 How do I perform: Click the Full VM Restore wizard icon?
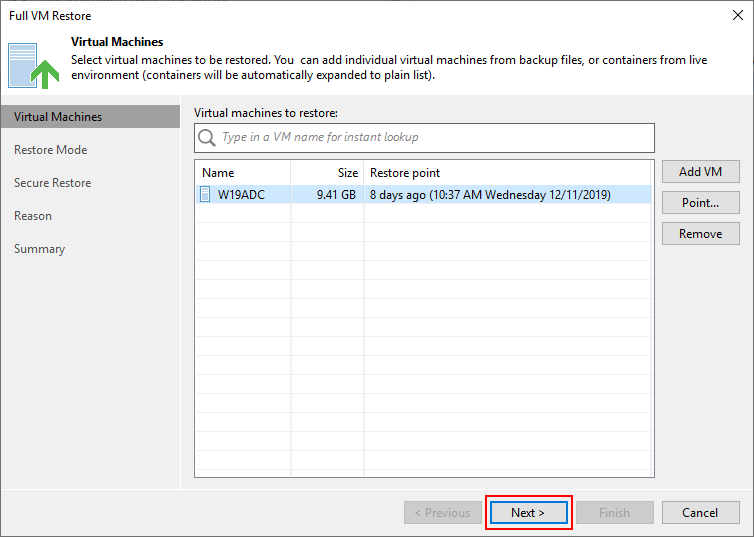[x=34, y=66]
